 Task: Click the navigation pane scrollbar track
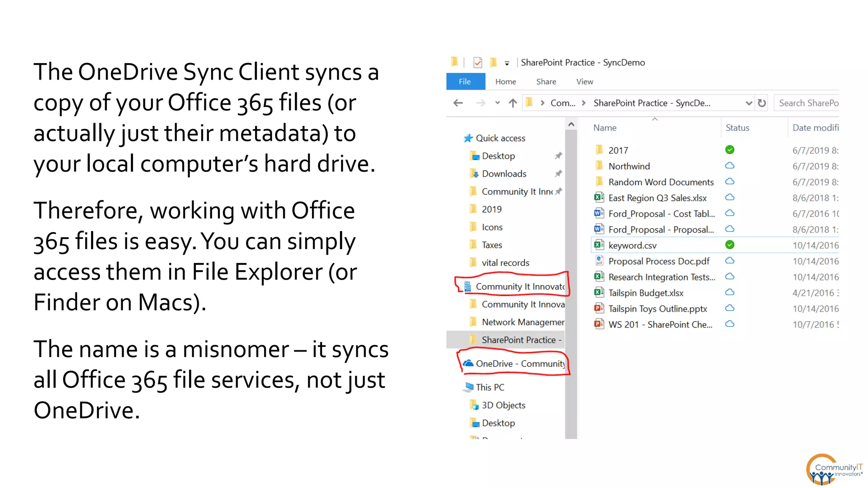[571, 284]
